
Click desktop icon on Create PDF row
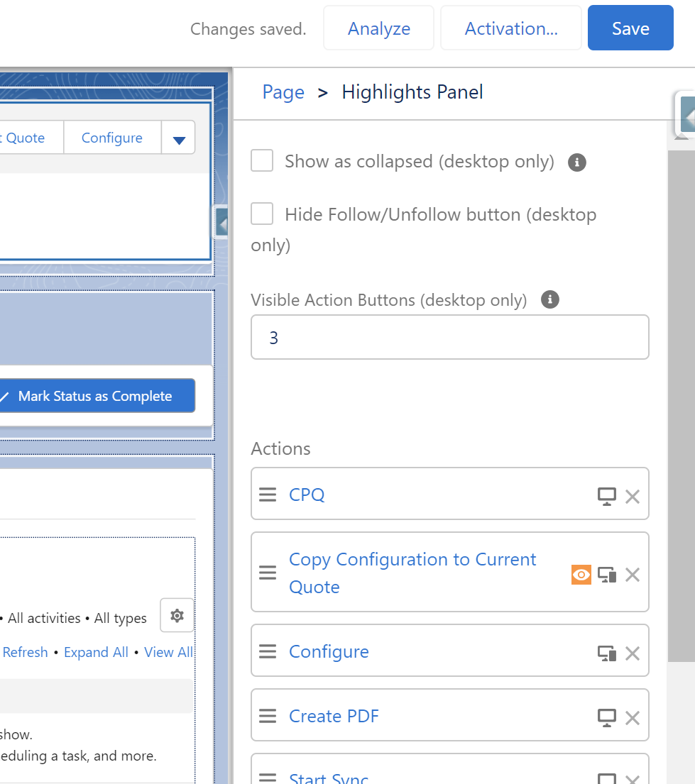pos(607,718)
